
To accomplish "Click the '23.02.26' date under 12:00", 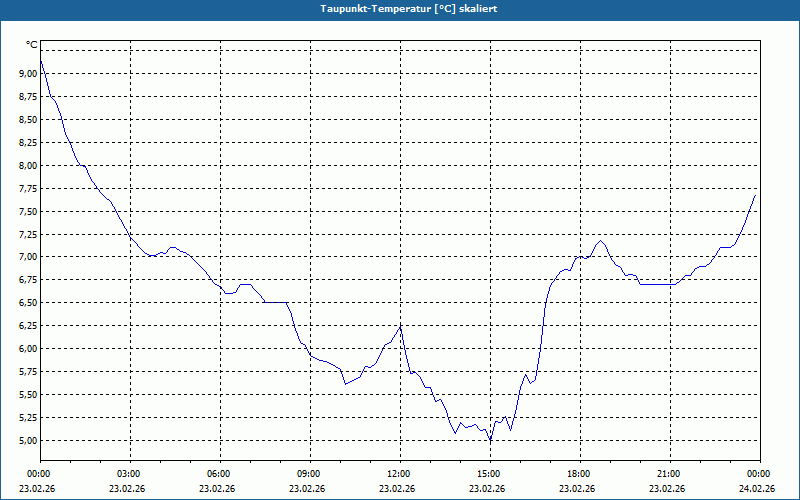I will (397, 488).
